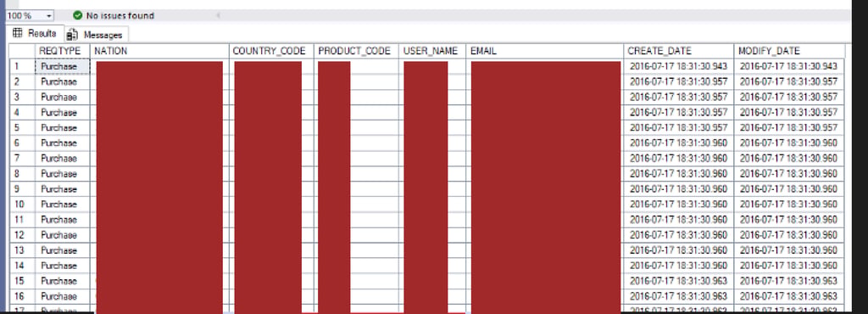The image size is (868, 314).
Task: Select the EMAIL column header
Action: point(544,51)
